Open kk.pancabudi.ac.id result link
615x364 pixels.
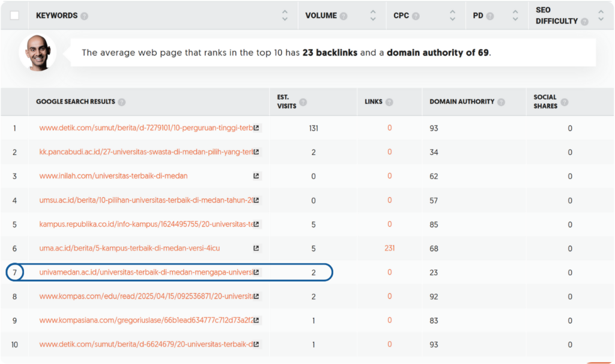click(146, 152)
